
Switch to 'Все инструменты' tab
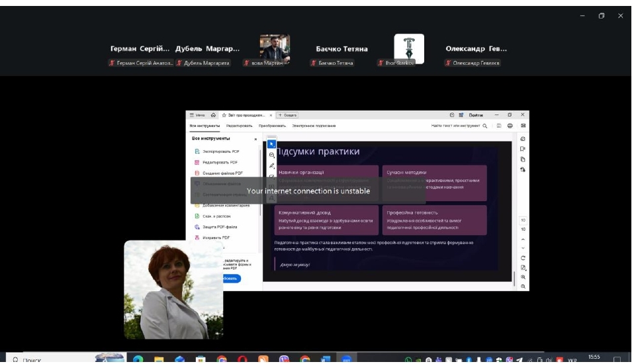tap(204, 126)
